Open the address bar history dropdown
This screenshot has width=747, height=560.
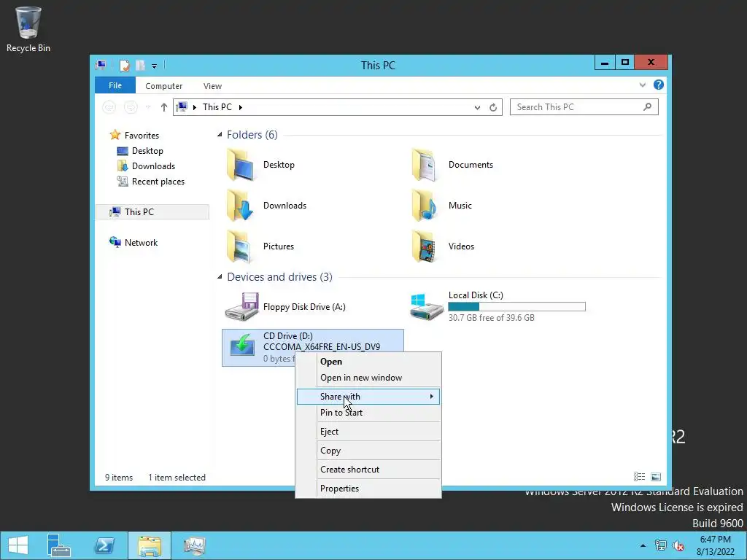click(477, 108)
